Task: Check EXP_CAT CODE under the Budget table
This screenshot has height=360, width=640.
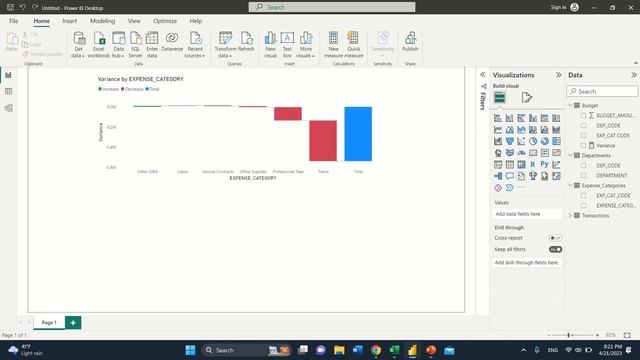Action: pyautogui.click(x=583, y=135)
